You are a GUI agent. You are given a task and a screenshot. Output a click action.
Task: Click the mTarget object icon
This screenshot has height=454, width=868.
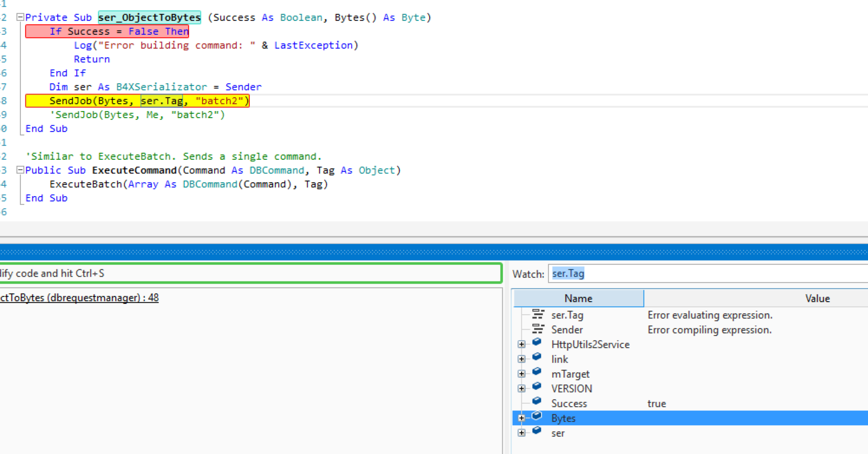pos(537,372)
